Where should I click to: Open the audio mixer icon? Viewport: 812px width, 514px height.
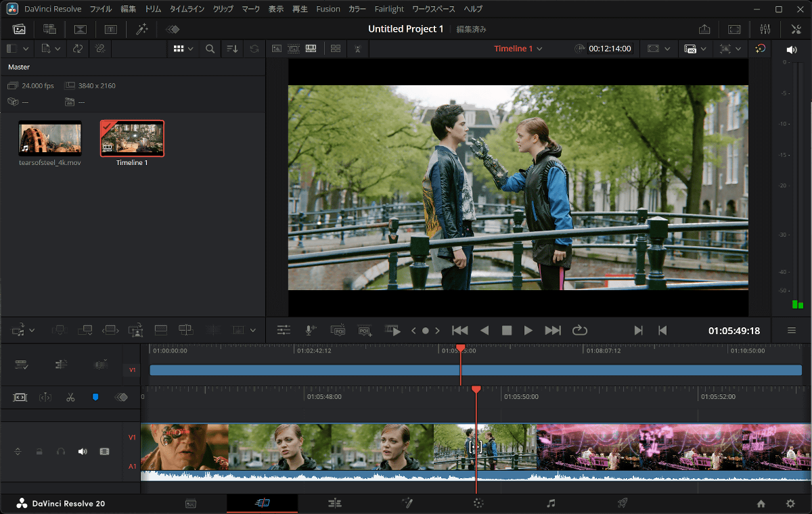pyautogui.click(x=765, y=29)
